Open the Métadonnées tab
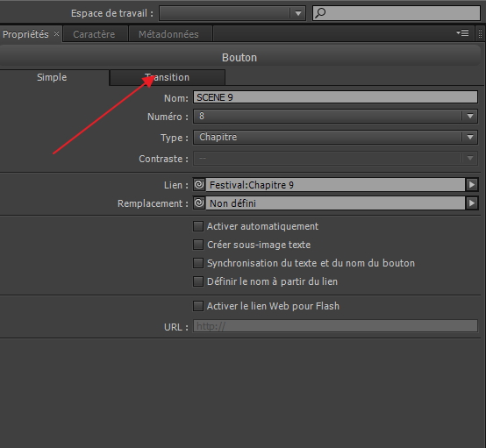Image resolution: width=486 pixels, height=448 pixels. (168, 34)
